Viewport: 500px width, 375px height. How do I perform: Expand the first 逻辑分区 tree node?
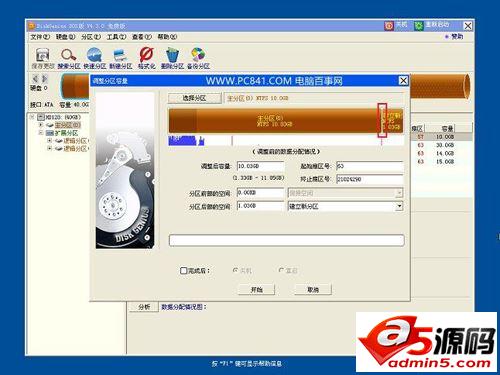coord(49,141)
